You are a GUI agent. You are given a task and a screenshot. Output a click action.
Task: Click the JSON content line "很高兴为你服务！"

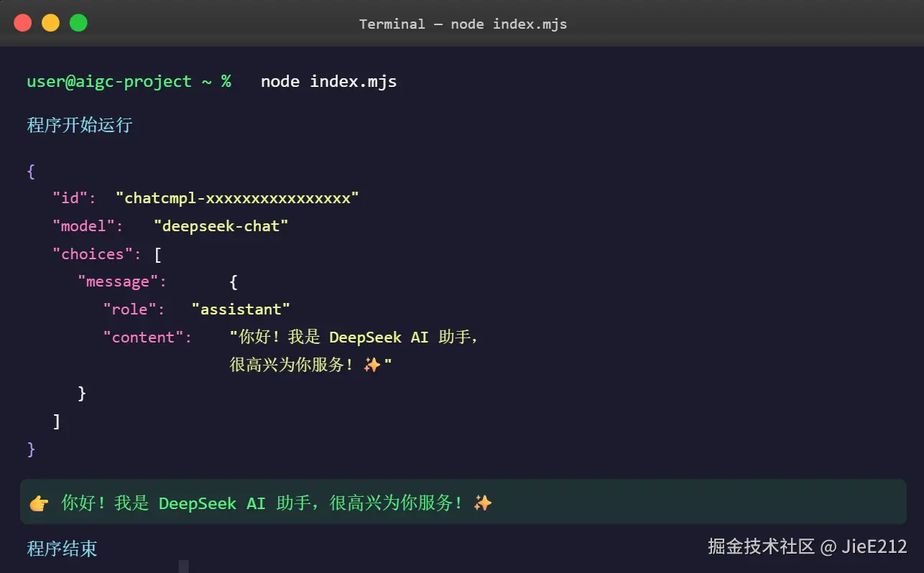[292, 365]
